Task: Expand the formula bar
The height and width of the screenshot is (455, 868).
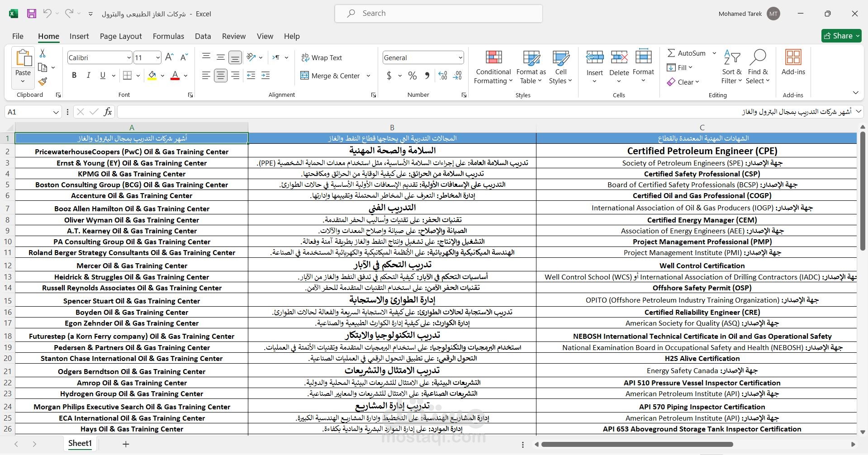Action: click(858, 111)
